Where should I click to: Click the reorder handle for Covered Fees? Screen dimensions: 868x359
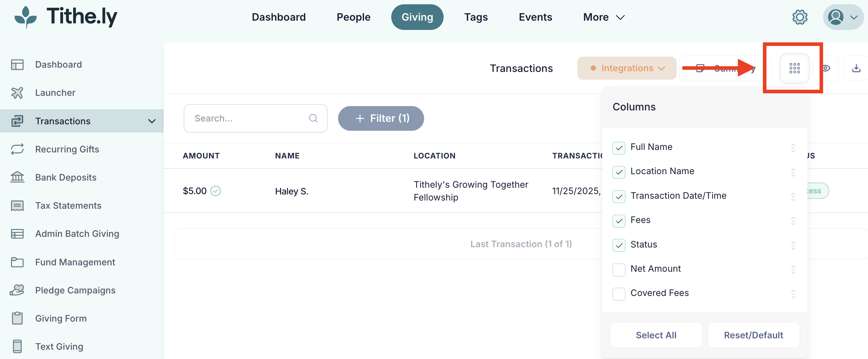pyautogui.click(x=793, y=294)
